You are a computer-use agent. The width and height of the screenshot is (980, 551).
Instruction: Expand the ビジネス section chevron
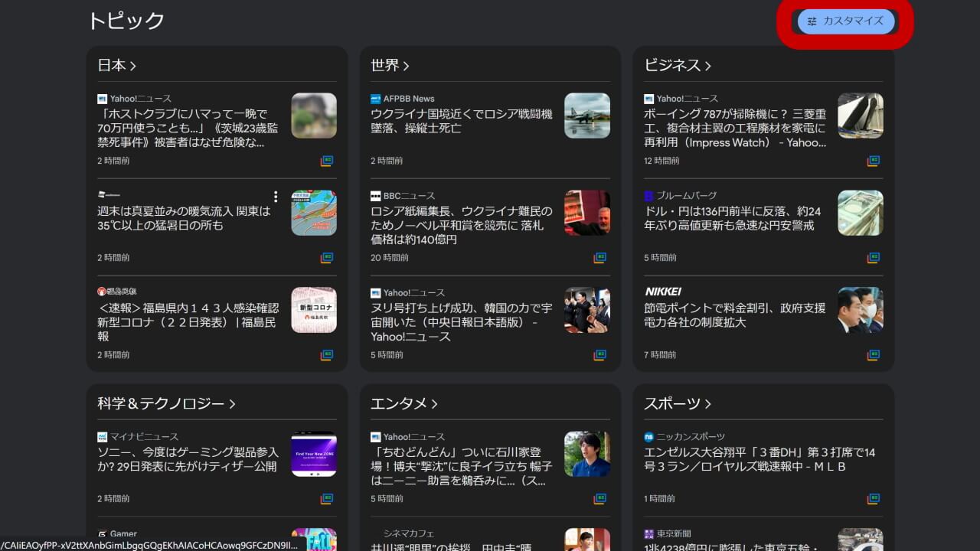pyautogui.click(x=708, y=65)
